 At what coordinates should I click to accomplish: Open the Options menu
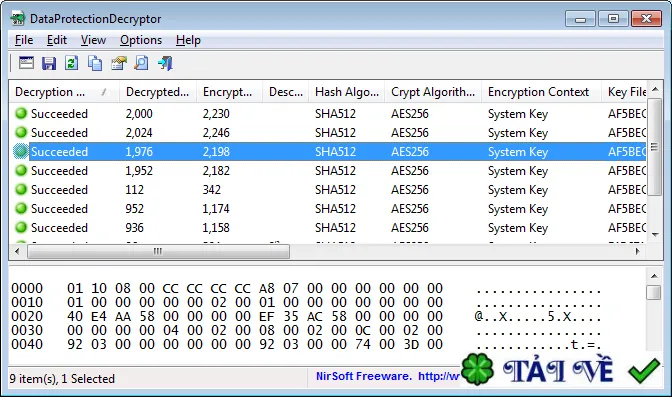tap(141, 40)
